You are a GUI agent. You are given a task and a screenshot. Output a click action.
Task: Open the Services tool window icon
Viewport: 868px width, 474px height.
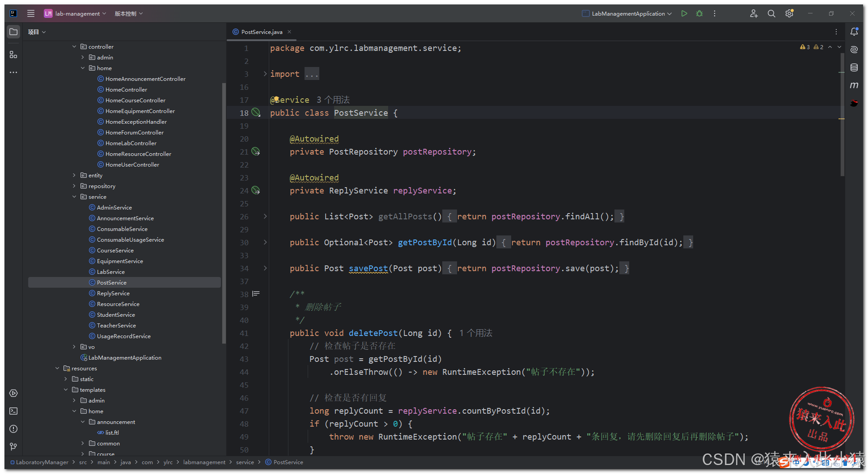13,393
